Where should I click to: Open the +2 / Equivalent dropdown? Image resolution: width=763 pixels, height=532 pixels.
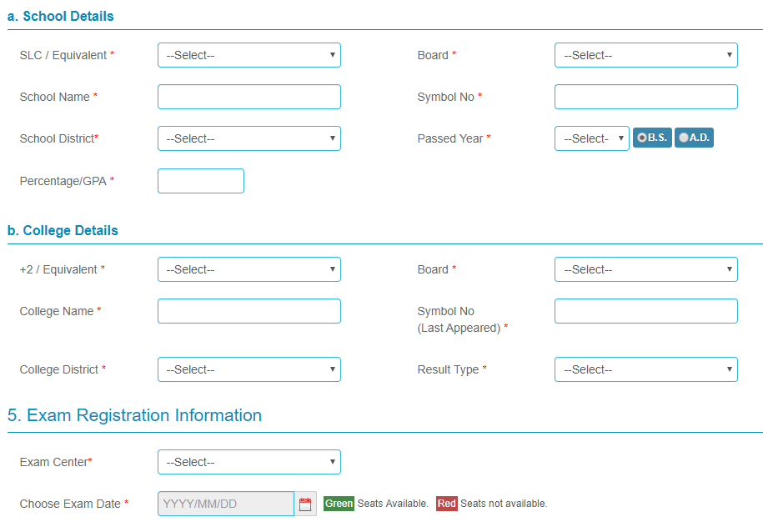tap(248, 269)
